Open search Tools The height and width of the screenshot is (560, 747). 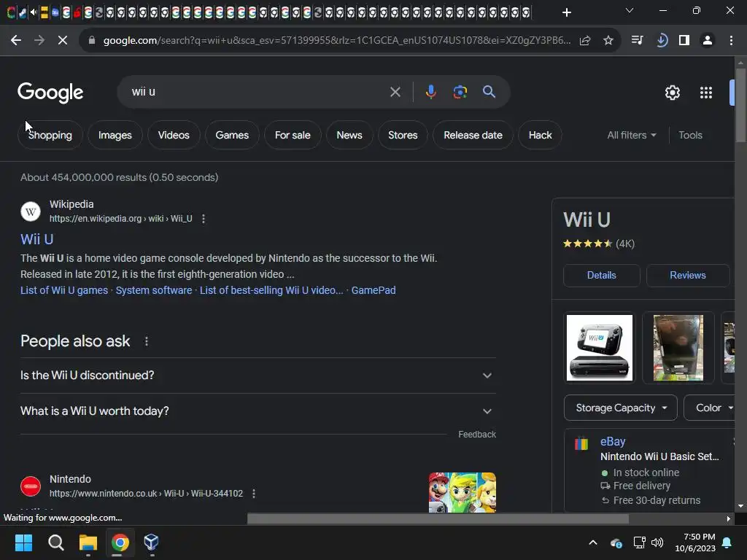tap(690, 135)
